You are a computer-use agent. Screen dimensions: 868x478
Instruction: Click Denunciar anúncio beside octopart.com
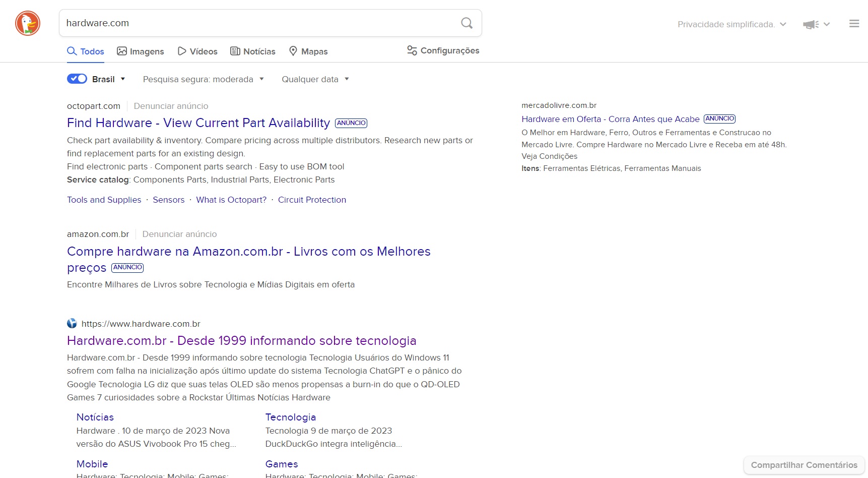coord(171,106)
